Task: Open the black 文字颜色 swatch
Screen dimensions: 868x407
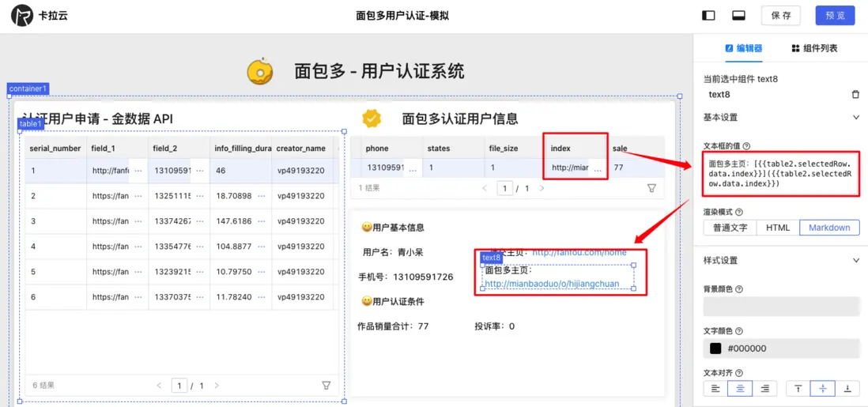Action: [715, 349]
